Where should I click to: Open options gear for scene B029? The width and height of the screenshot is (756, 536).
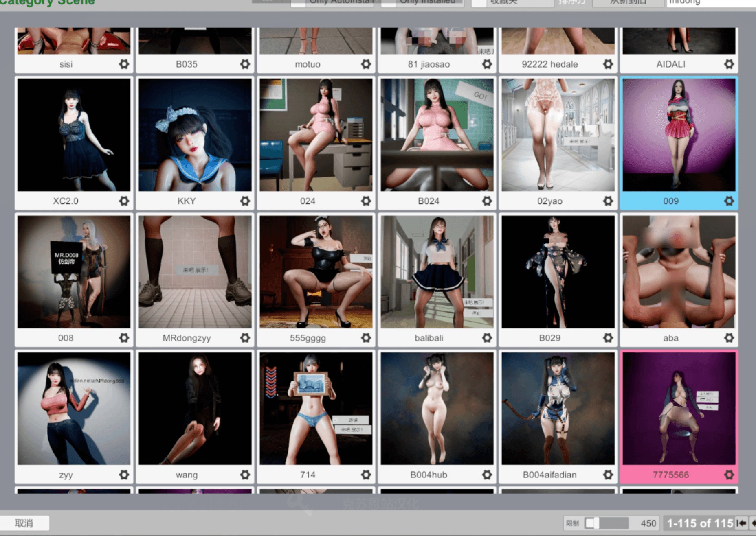point(608,337)
